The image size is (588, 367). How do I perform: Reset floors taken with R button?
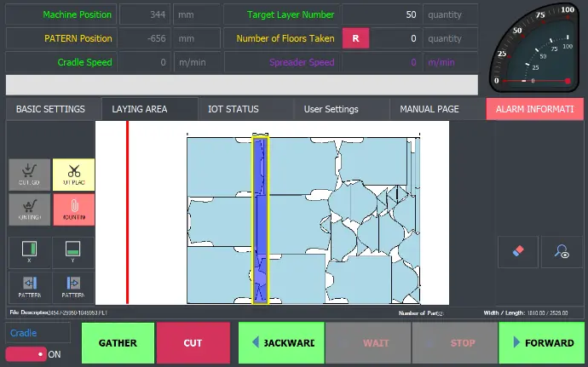(355, 38)
